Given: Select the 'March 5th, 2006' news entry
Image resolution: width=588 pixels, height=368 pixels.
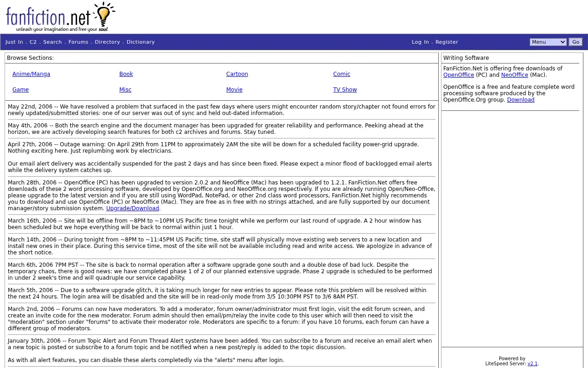Looking at the screenshot, I should [221, 293].
